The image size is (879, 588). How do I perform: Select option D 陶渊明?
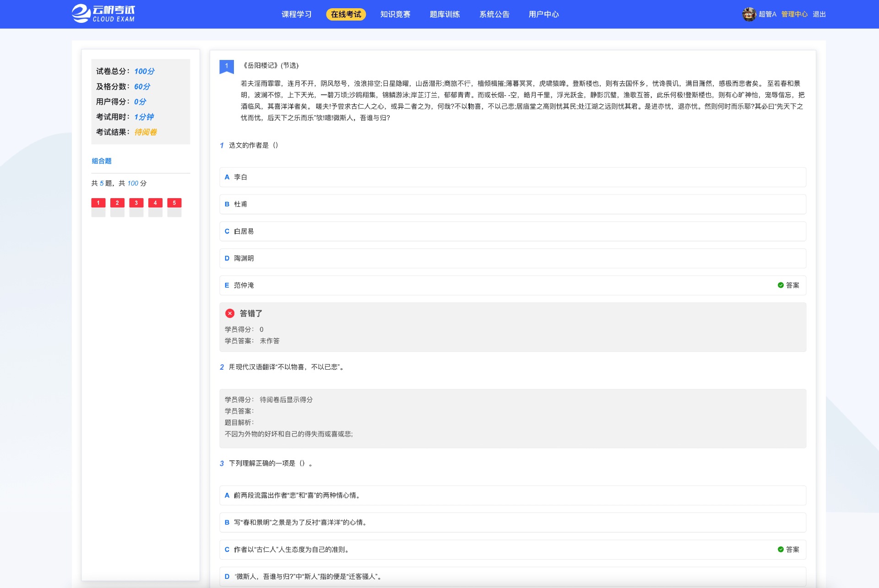[513, 258]
